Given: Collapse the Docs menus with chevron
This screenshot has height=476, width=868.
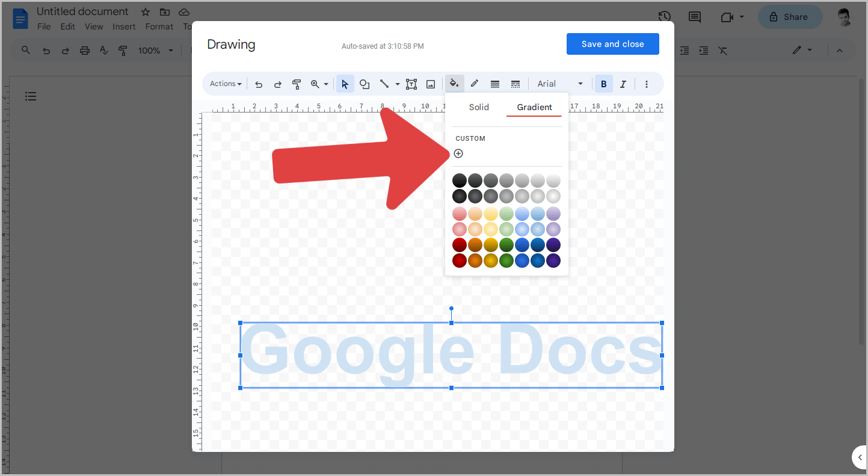Looking at the screenshot, I should coord(840,51).
